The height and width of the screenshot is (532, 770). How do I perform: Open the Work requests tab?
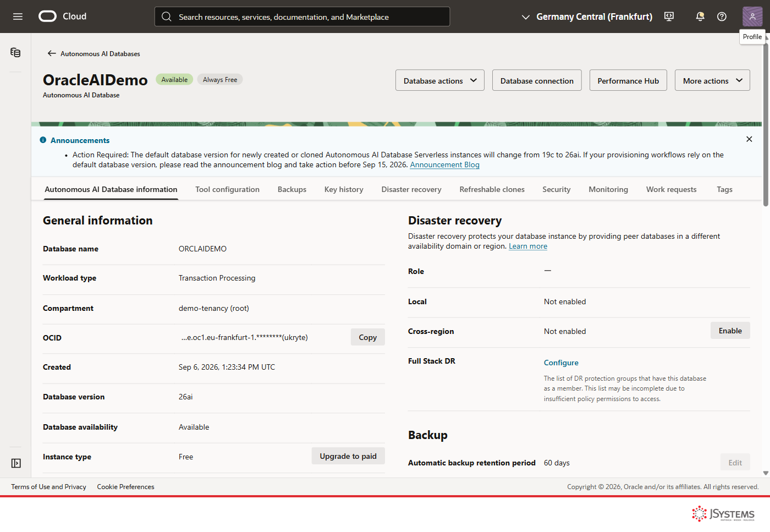(671, 189)
